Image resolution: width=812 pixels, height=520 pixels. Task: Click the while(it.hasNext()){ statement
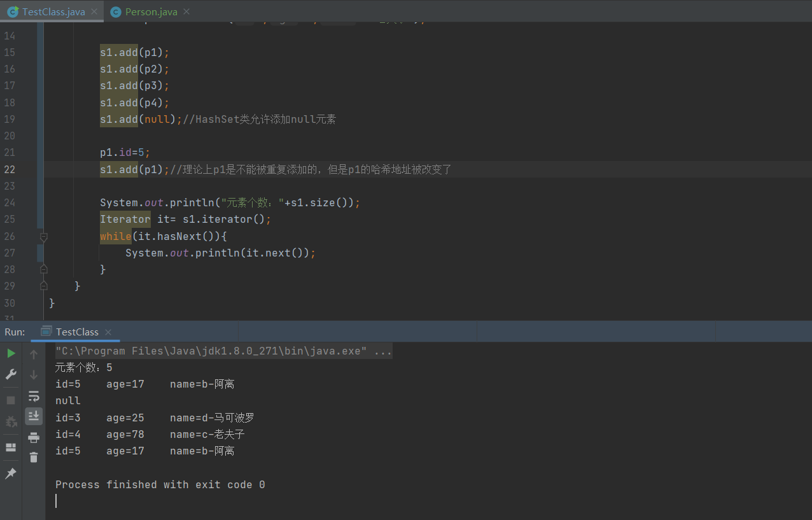[164, 236]
